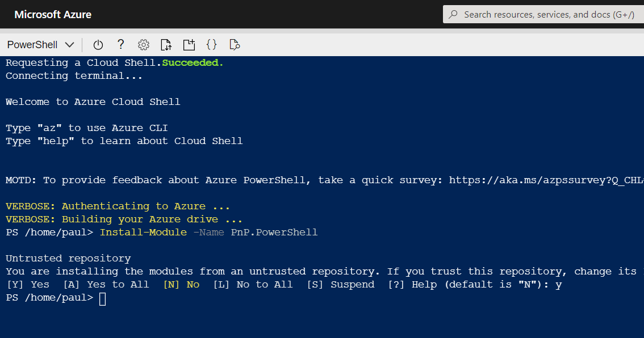This screenshot has height=338, width=644.
Task: Open the editor curly braces icon
Action: 212,45
